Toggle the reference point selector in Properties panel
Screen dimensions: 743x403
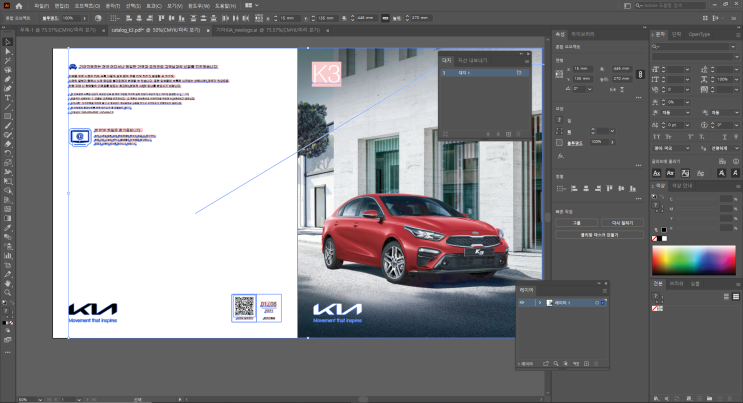click(559, 74)
